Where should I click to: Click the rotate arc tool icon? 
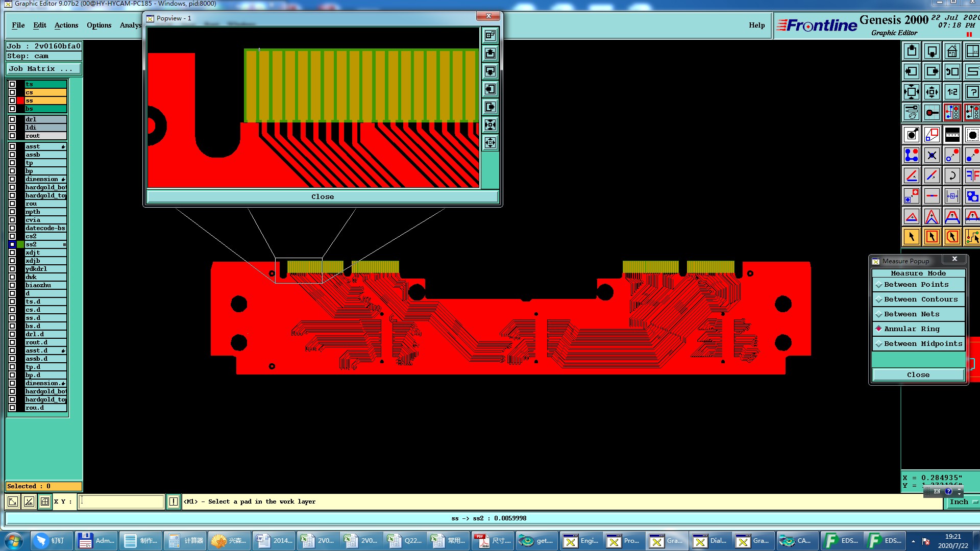point(952,176)
